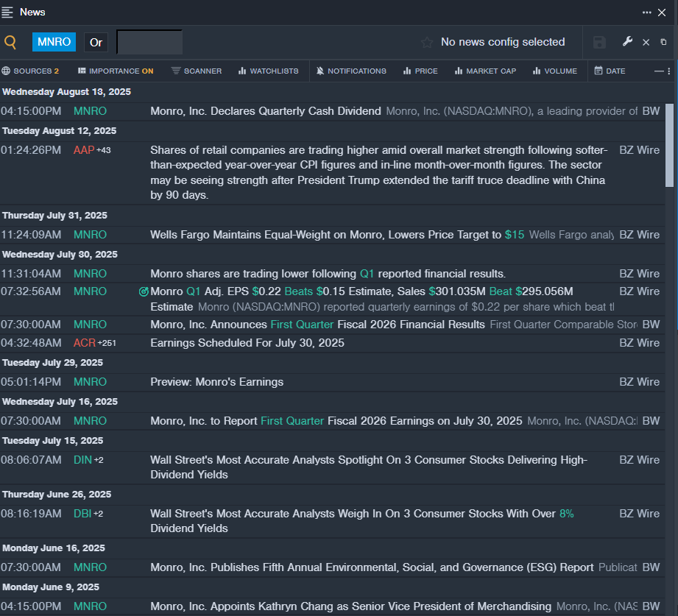Open filter bar vertical dots menu
The image size is (678, 616).
tap(669, 71)
